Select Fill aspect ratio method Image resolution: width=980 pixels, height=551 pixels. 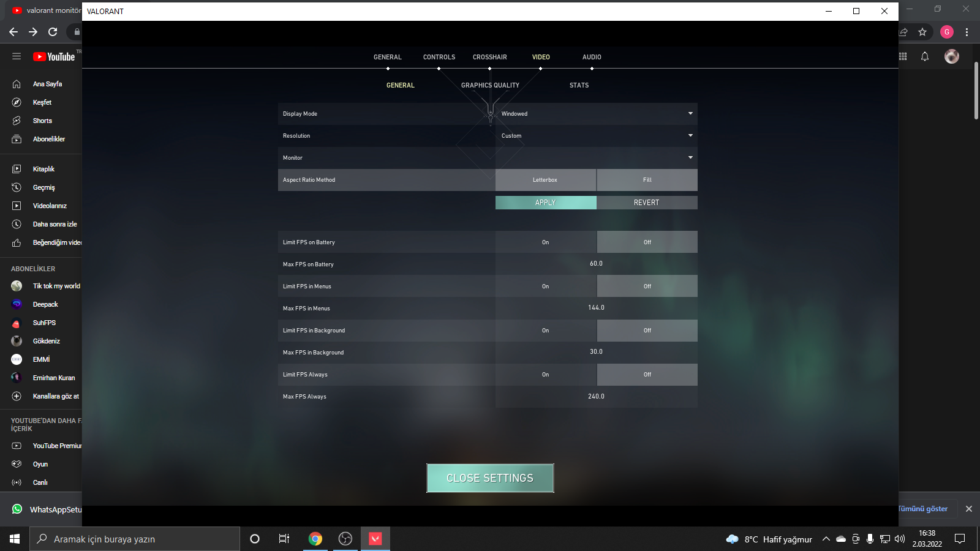[647, 180]
